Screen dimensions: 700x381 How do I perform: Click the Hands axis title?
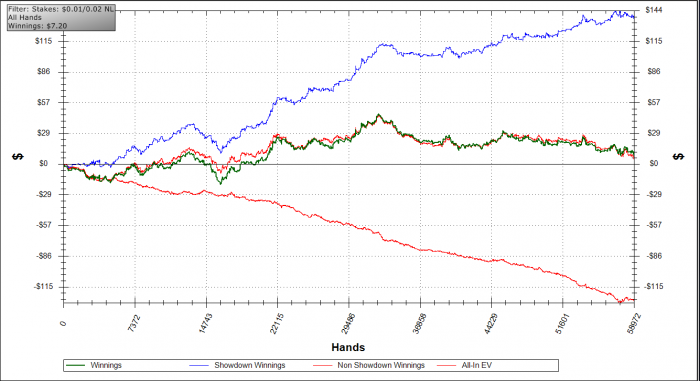tap(348, 348)
